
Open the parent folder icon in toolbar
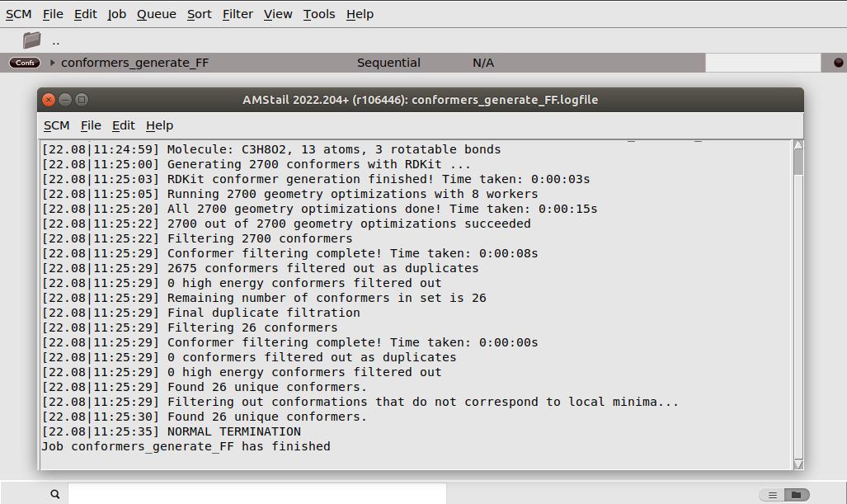31,38
